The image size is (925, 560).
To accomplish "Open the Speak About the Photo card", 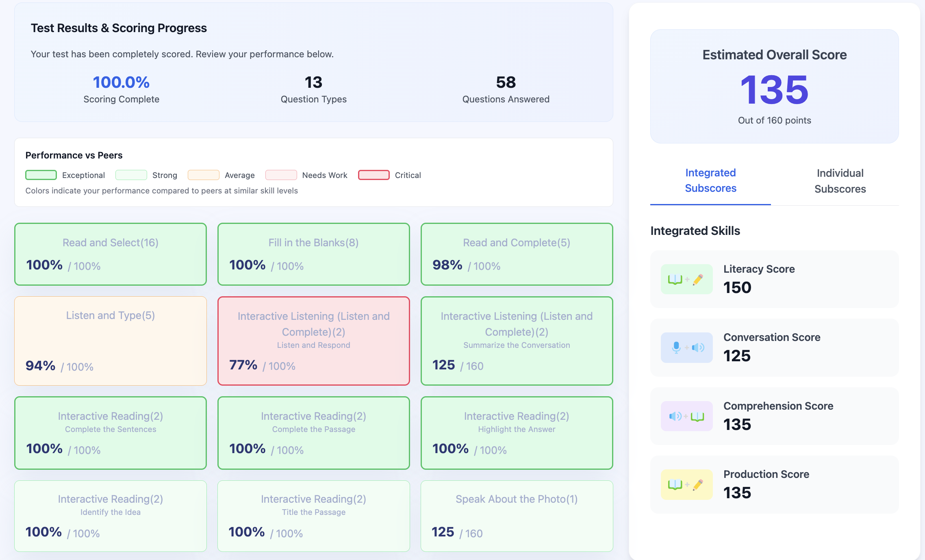I will [516, 516].
